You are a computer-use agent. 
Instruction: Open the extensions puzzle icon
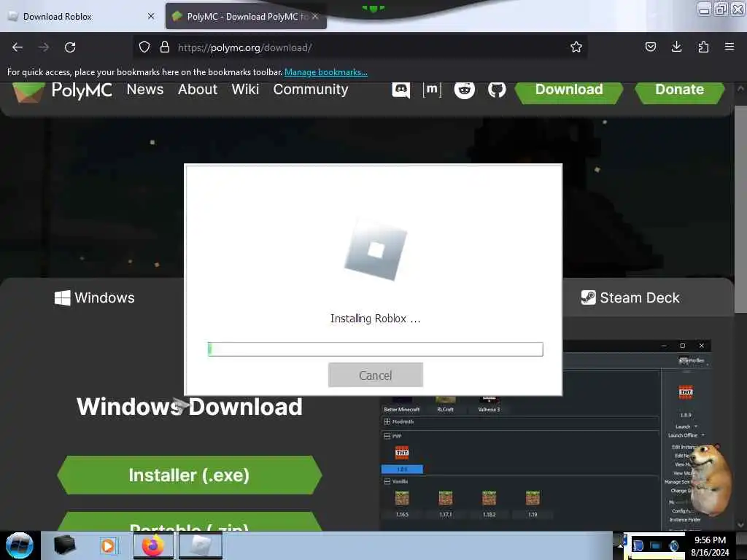(x=703, y=47)
